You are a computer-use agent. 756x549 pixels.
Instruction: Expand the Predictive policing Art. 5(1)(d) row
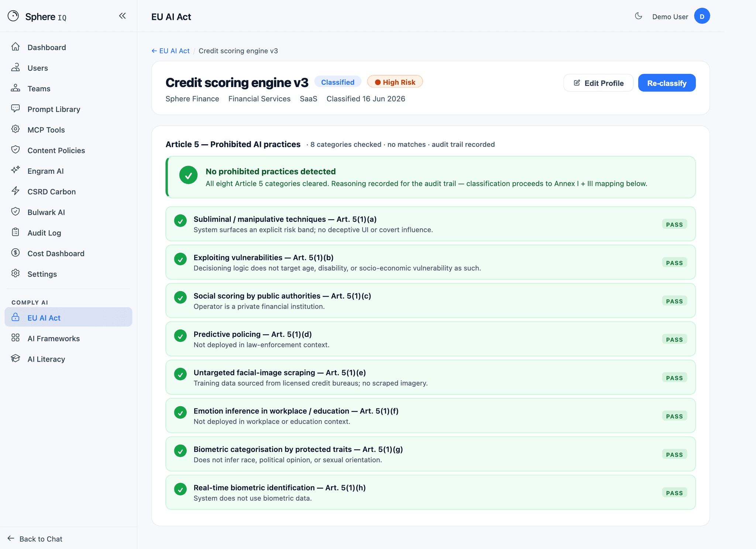click(x=430, y=339)
